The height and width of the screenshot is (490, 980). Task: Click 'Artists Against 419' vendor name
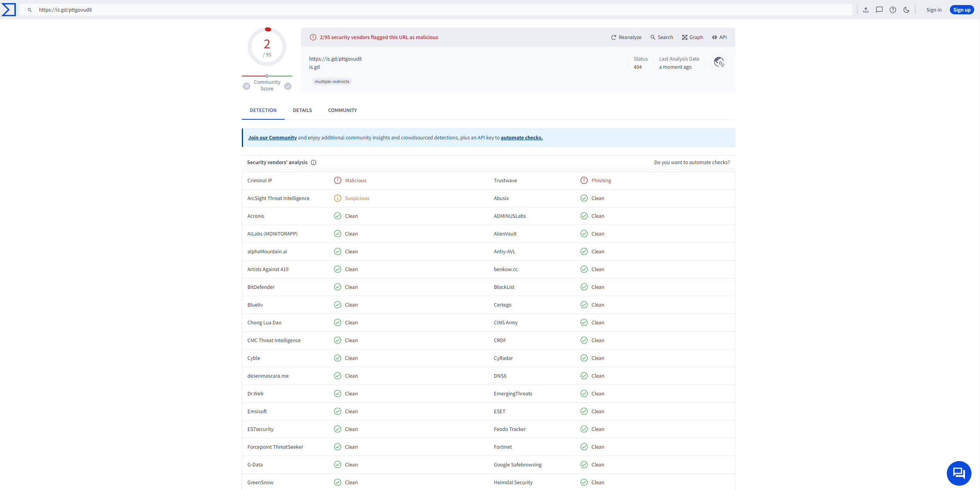268,270
